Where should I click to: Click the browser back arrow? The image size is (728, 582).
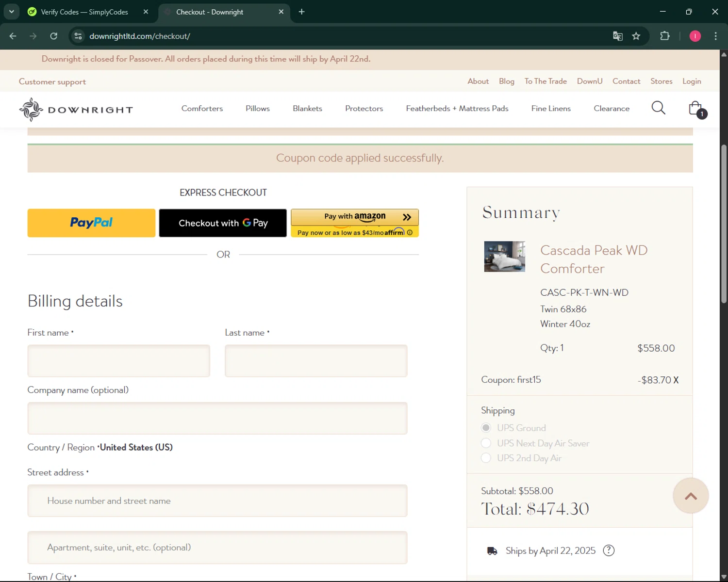pos(13,36)
